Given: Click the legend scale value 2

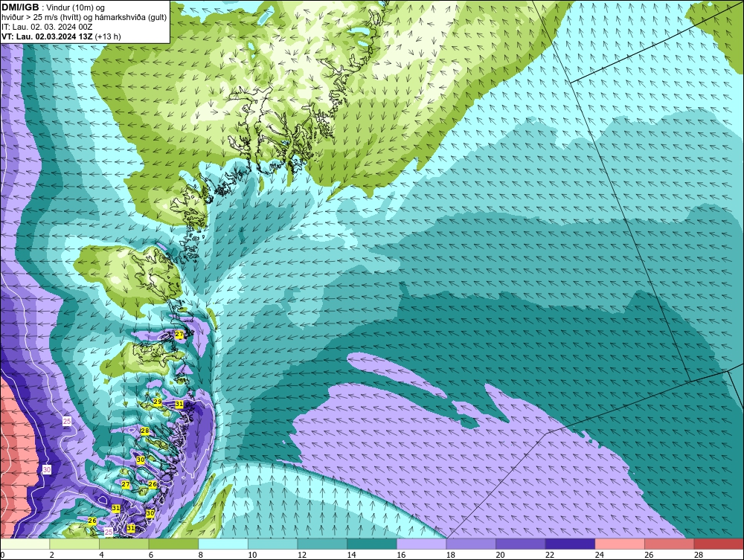Looking at the screenshot, I should [x=52, y=555].
